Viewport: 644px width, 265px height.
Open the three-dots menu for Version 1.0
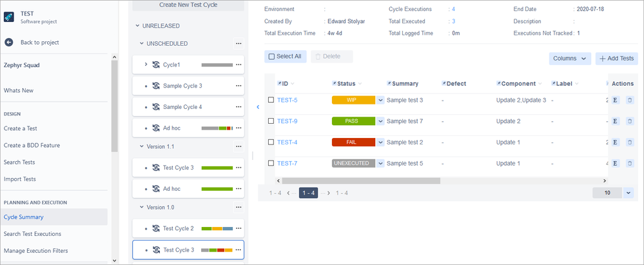239,208
